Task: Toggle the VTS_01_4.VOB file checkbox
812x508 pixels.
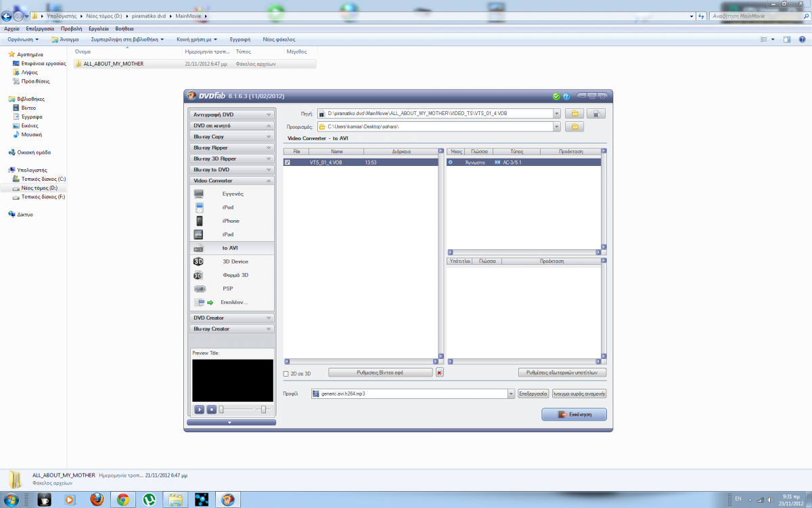Action: (x=288, y=163)
